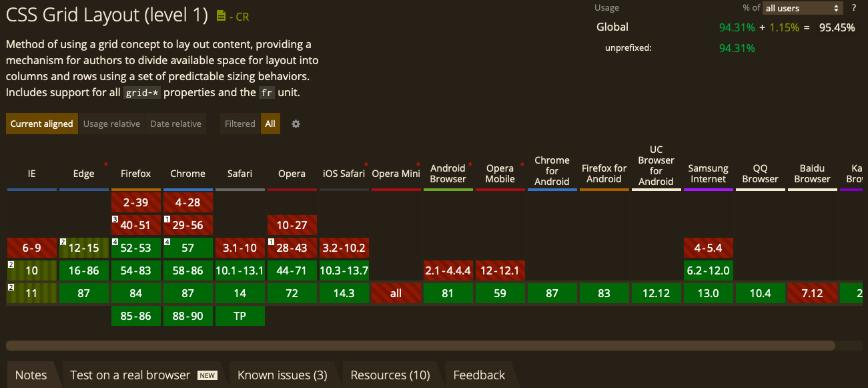Select Samsung Internet 4-5.4 cell
Image resolution: width=868 pixels, height=388 pixels.
coord(709,248)
